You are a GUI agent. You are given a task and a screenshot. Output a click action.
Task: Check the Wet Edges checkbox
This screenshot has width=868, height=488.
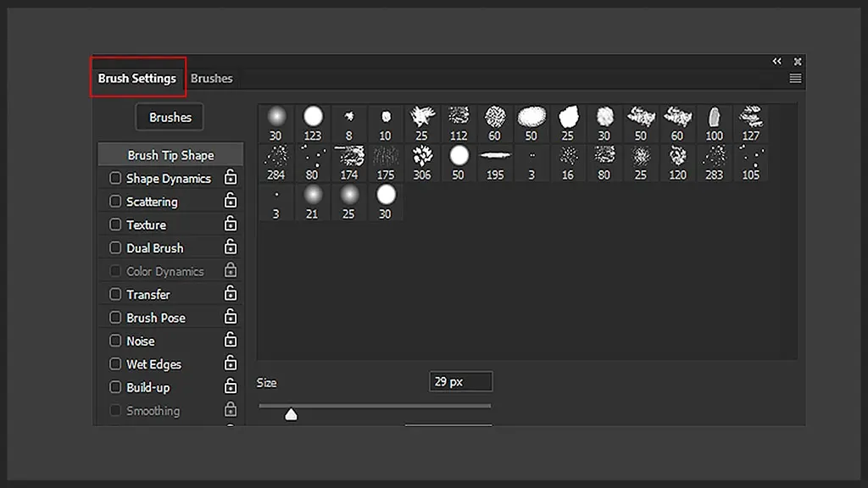point(115,364)
